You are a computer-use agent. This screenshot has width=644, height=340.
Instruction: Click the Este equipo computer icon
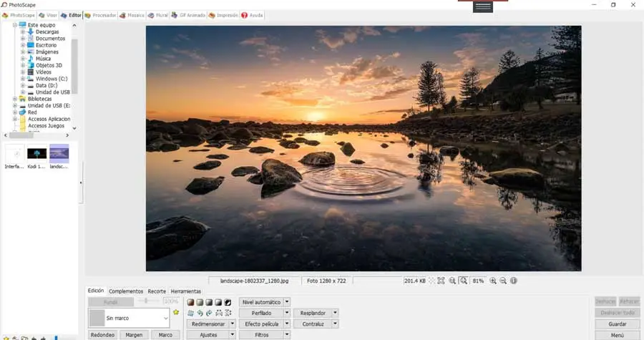(23, 25)
